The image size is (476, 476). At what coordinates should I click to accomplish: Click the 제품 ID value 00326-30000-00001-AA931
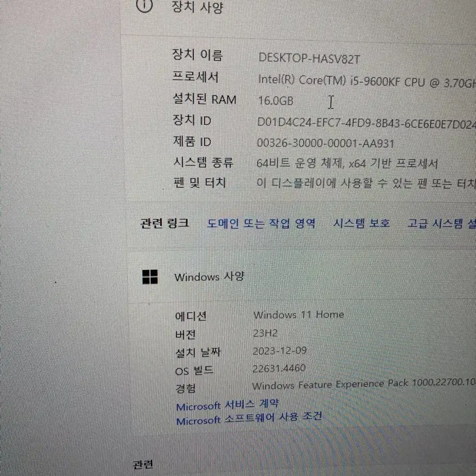click(x=325, y=143)
